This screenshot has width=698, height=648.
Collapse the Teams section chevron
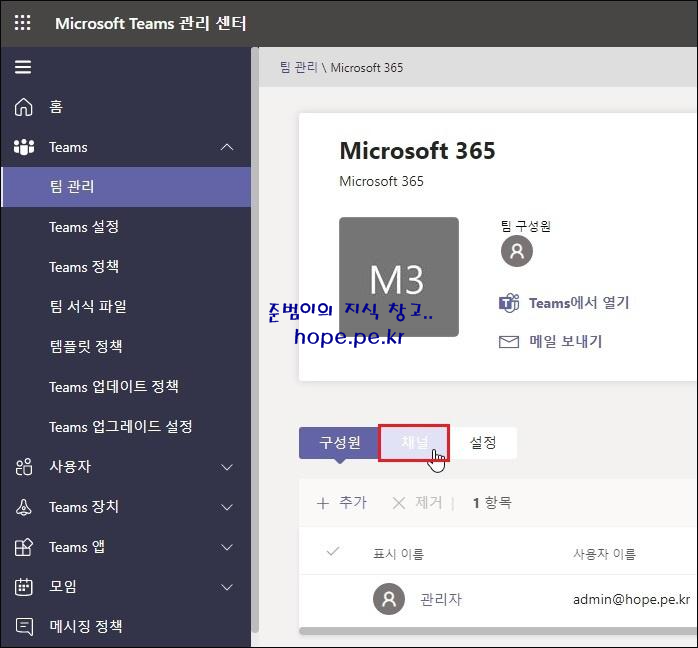[x=227, y=147]
